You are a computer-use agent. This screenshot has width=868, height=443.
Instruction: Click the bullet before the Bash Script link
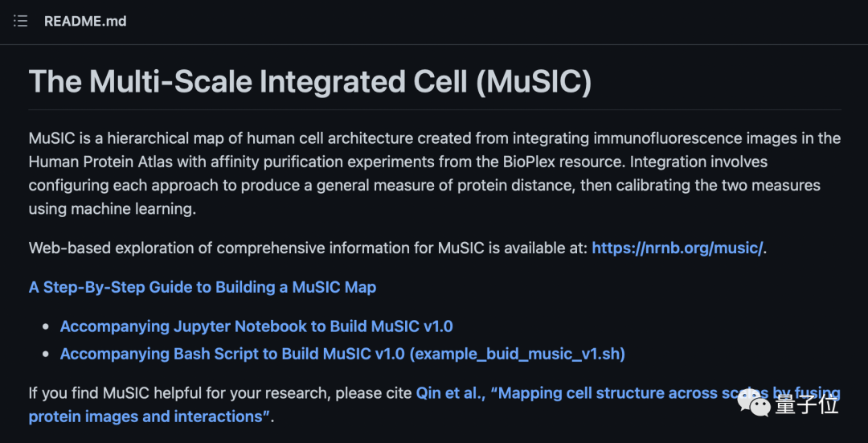(x=45, y=355)
